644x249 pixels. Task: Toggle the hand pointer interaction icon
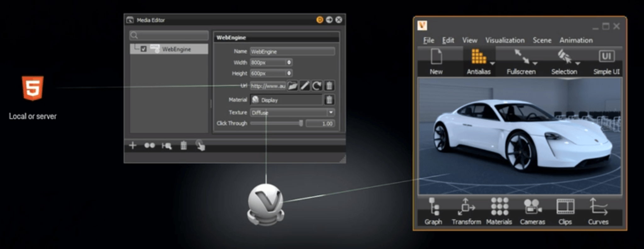tap(200, 145)
